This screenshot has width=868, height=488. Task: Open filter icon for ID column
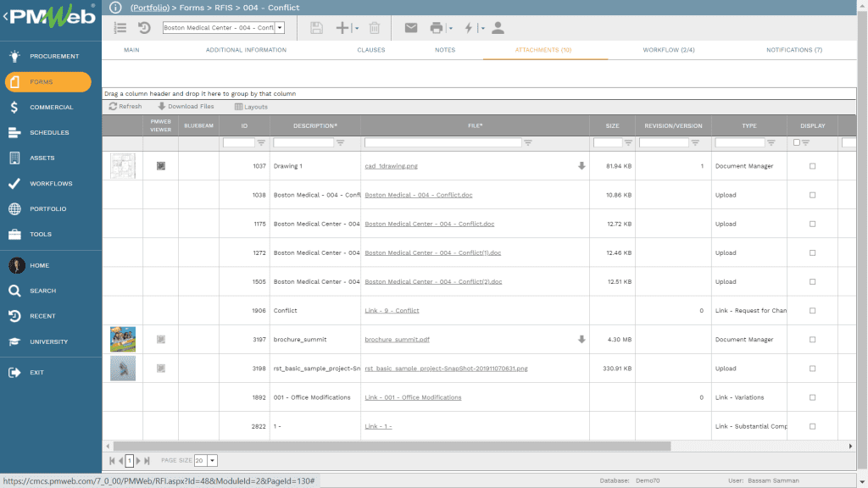pos(261,142)
